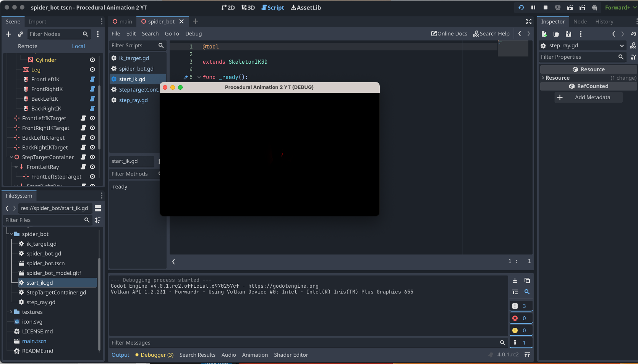Image resolution: width=638 pixels, height=364 pixels.
Task: Create a new resource in the Inspector
Action: tap(544, 34)
